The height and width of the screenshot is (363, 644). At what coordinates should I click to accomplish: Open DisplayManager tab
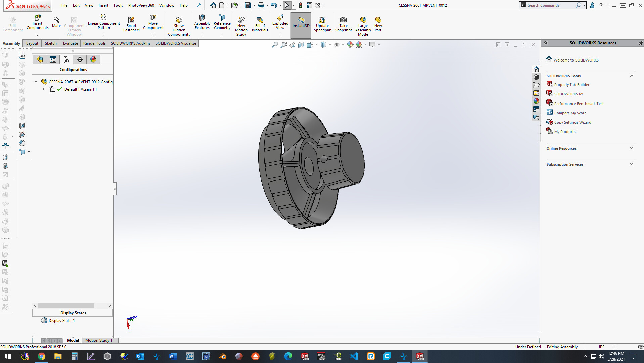click(x=93, y=59)
